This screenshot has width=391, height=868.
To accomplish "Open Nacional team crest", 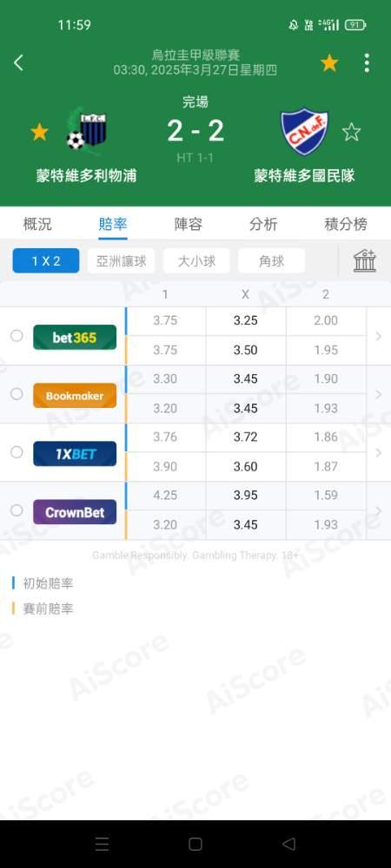I will (304, 131).
